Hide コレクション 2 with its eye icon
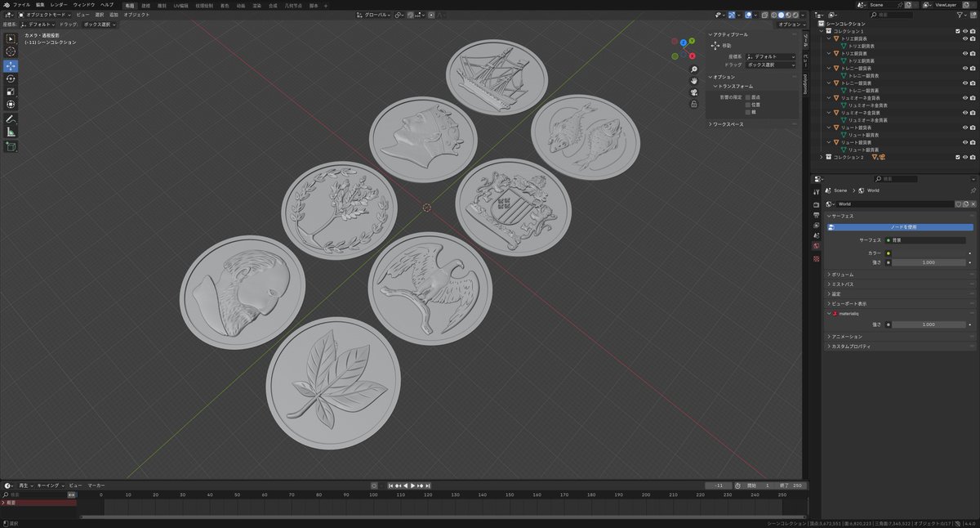Image resolution: width=980 pixels, height=528 pixels. pyautogui.click(x=965, y=157)
